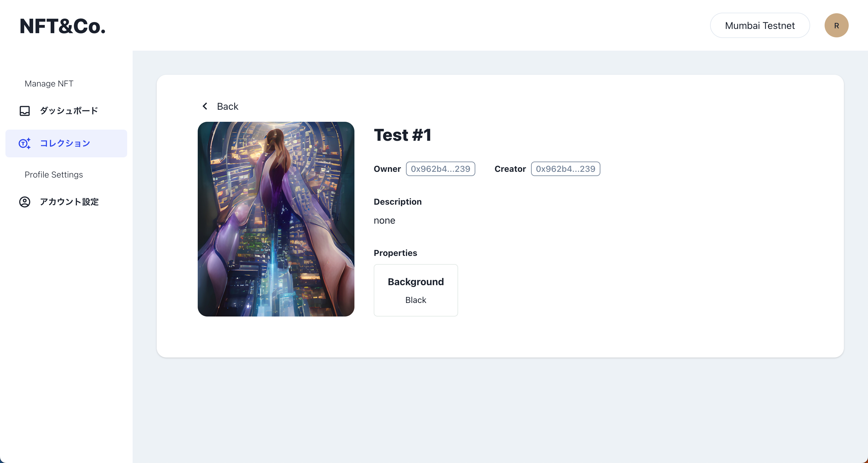
Task: Open ダッシュボード menu item
Action: [x=69, y=111]
